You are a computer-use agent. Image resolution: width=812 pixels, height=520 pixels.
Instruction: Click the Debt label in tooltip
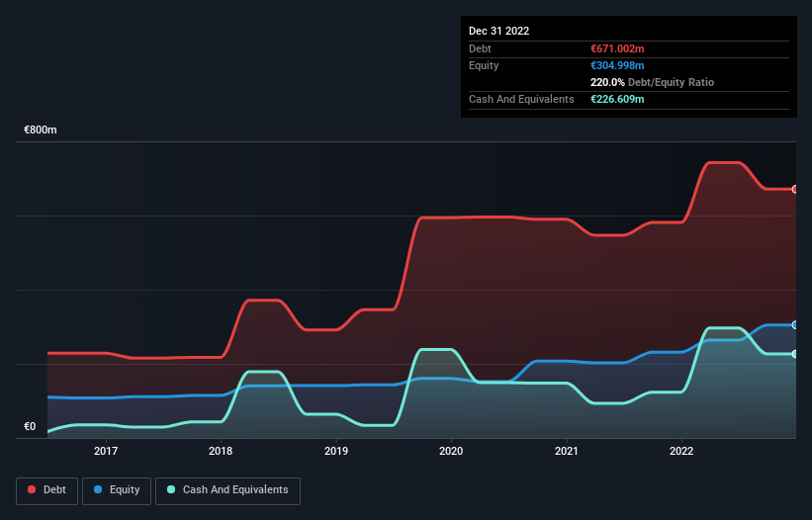480,48
